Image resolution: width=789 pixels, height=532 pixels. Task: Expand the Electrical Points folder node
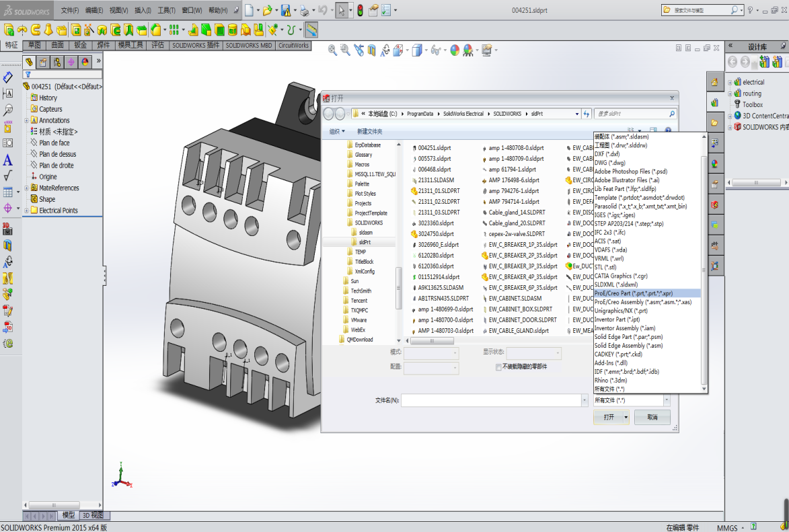click(26, 211)
